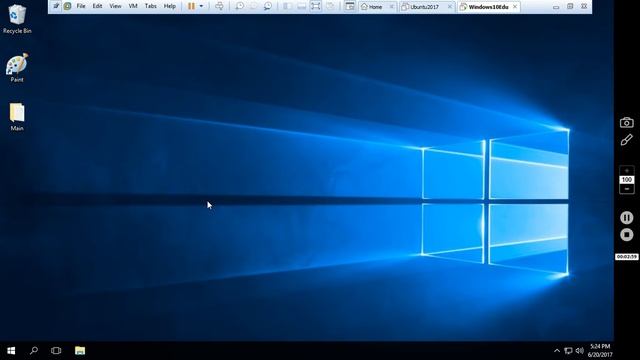Open File Explorer from the taskbar

click(80, 351)
